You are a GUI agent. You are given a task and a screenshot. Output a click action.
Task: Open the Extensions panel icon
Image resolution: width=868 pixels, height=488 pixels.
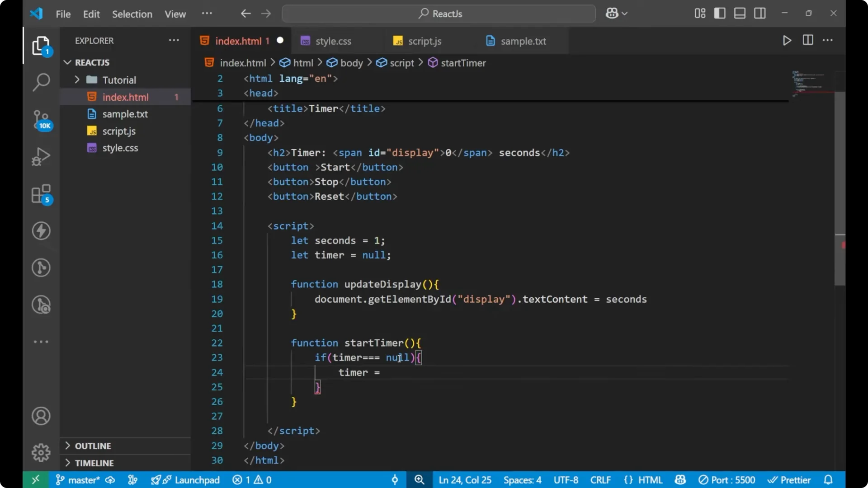click(x=41, y=194)
